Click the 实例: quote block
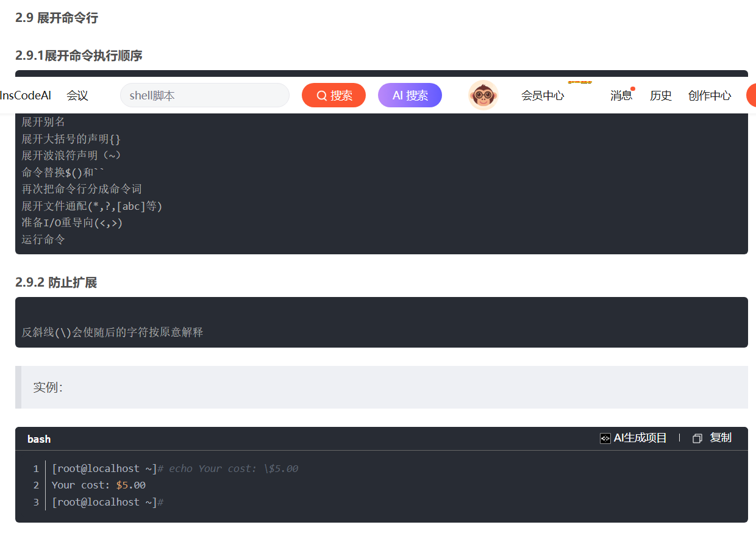 [382, 387]
